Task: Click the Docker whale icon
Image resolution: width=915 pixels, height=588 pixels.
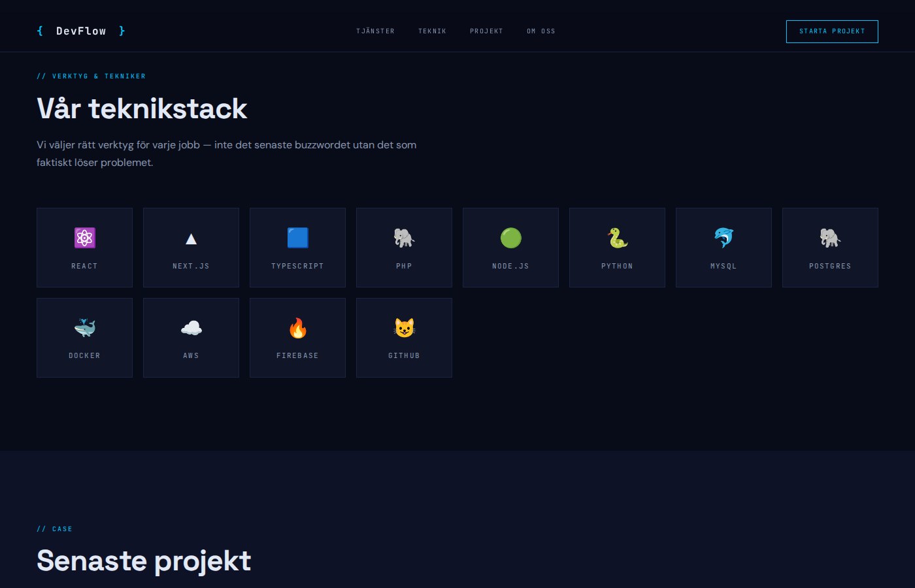Action: pos(84,328)
